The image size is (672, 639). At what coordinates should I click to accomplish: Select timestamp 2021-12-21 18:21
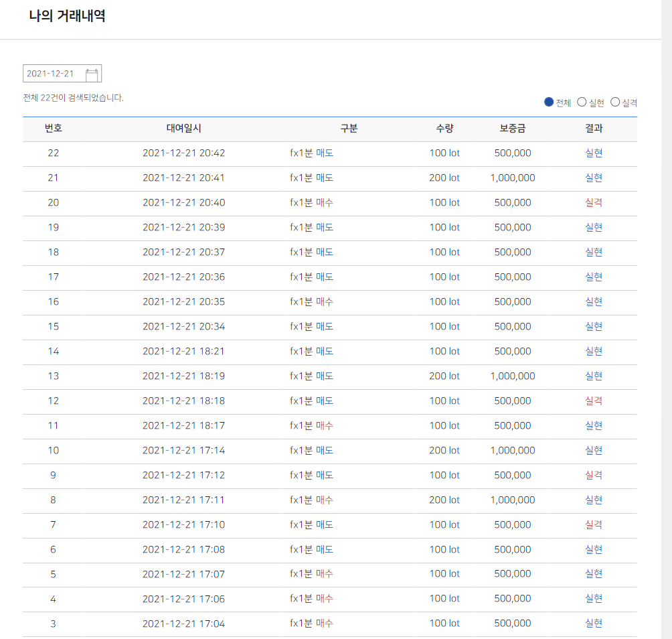pos(183,351)
